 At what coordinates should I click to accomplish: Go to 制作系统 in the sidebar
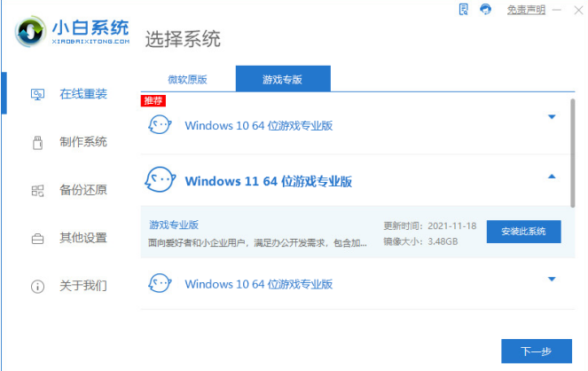coord(83,142)
